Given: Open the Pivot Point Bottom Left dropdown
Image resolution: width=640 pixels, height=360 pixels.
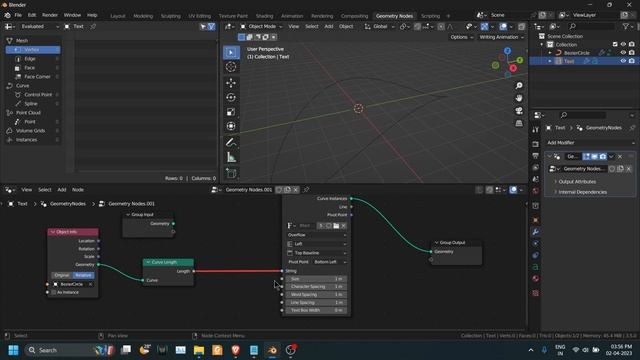Looking at the screenshot, I should [x=330, y=262].
